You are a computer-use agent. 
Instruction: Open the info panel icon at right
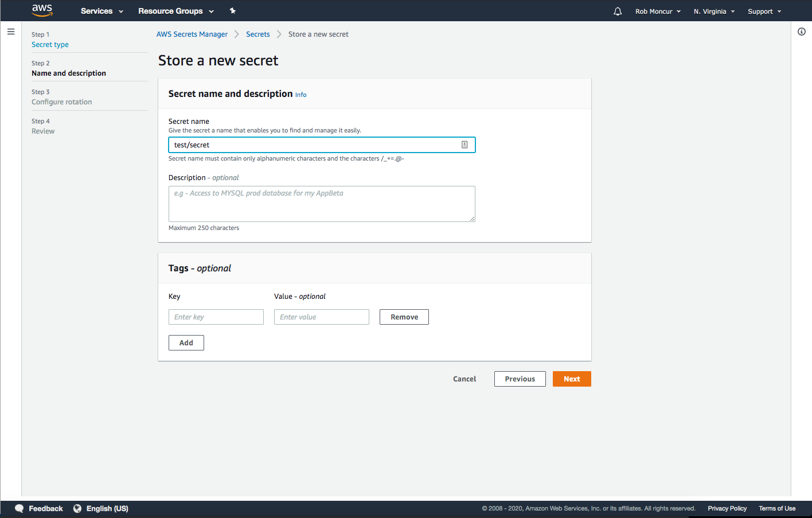pos(802,32)
